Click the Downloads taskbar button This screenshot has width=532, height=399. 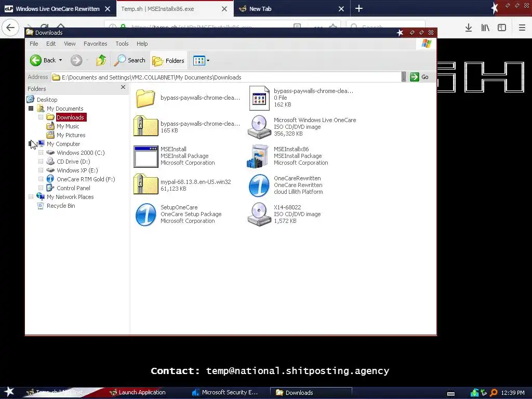[x=311, y=393]
